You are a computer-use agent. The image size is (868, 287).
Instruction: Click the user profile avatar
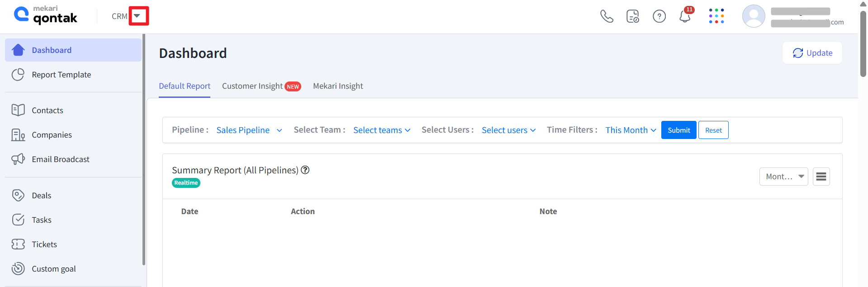tap(753, 16)
